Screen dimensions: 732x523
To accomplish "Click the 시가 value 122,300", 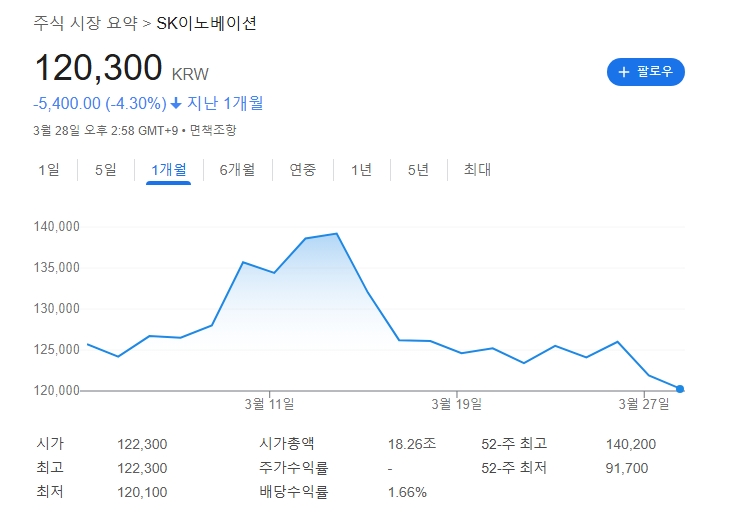I will (x=142, y=444).
